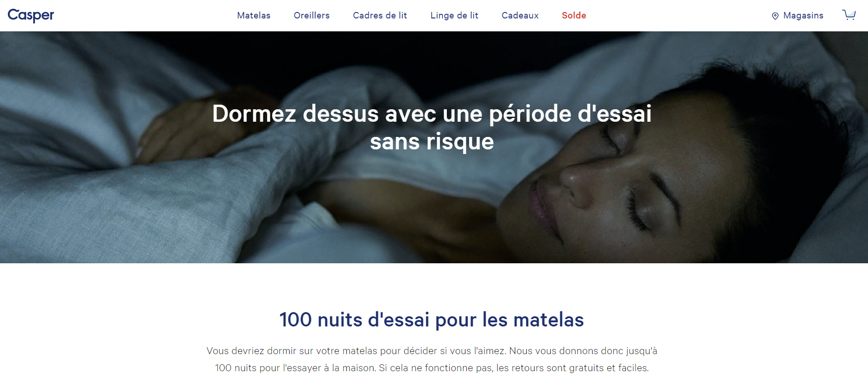Click the paragraph line starting 'Vous devriez dormir'
Screen dimensions: 868x385
pos(432,351)
